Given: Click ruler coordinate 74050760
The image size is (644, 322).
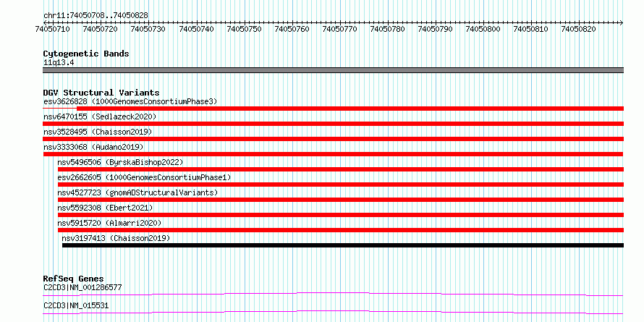Looking at the screenshot, I should pos(292,29).
